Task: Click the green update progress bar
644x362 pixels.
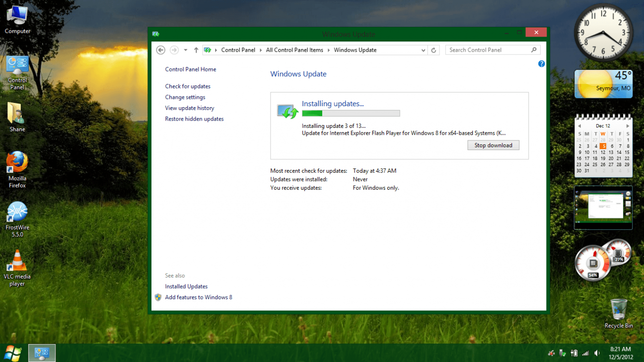Action: (x=351, y=113)
